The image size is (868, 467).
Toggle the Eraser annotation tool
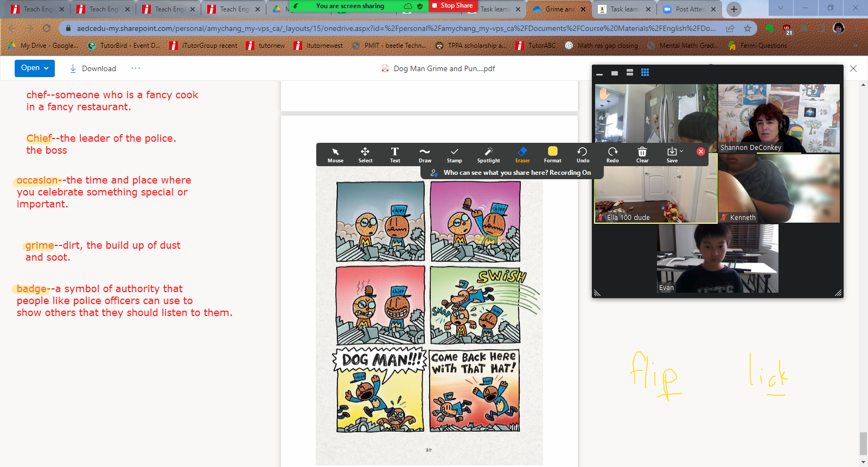click(x=522, y=155)
